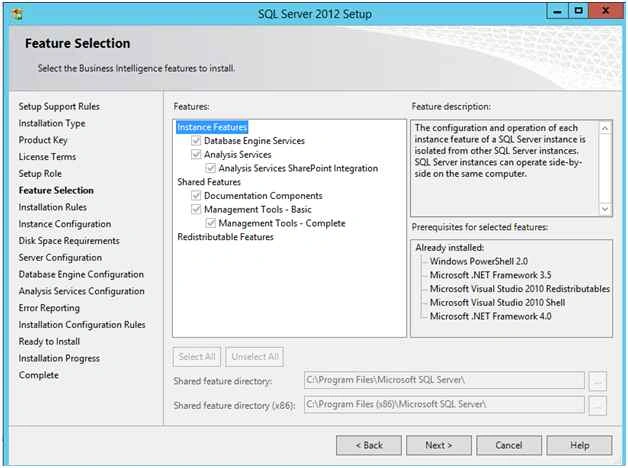628x468 pixels.
Task: Toggle Analysis Services SharePoint Integration checkbox
Action: point(211,168)
